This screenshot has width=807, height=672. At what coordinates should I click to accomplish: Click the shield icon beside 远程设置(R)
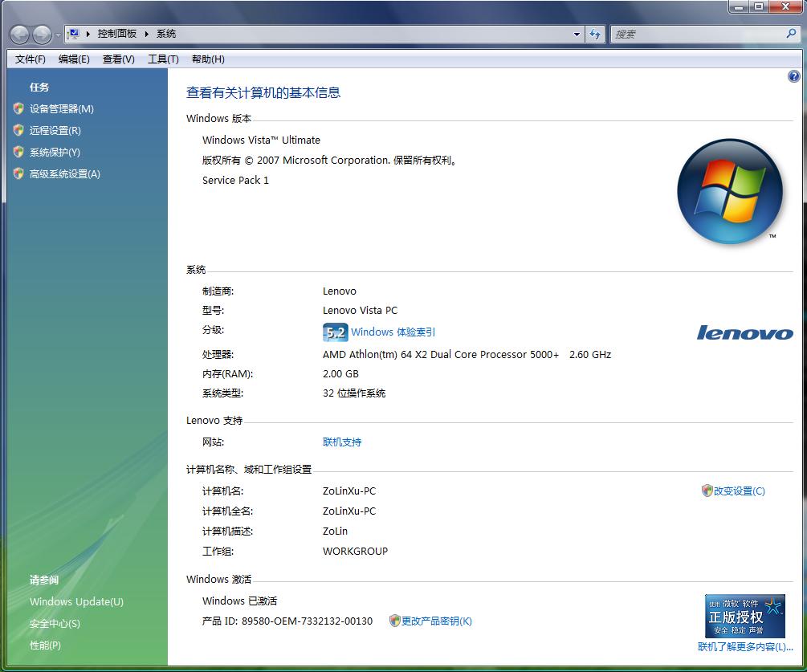point(18,130)
